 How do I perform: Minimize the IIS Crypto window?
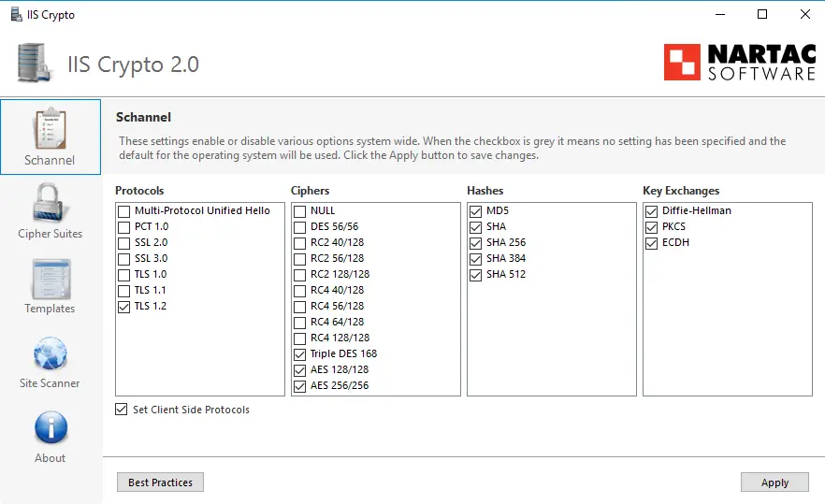coord(720,14)
